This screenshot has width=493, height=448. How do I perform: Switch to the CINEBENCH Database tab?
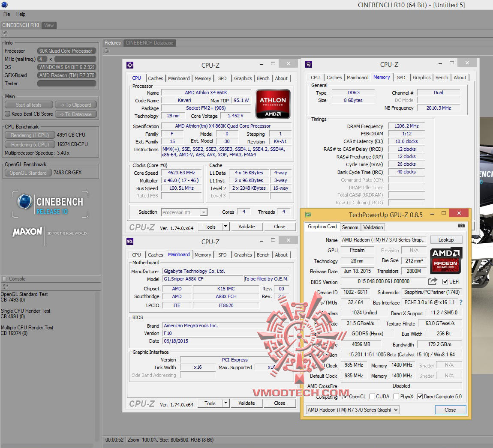(x=149, y=43)
